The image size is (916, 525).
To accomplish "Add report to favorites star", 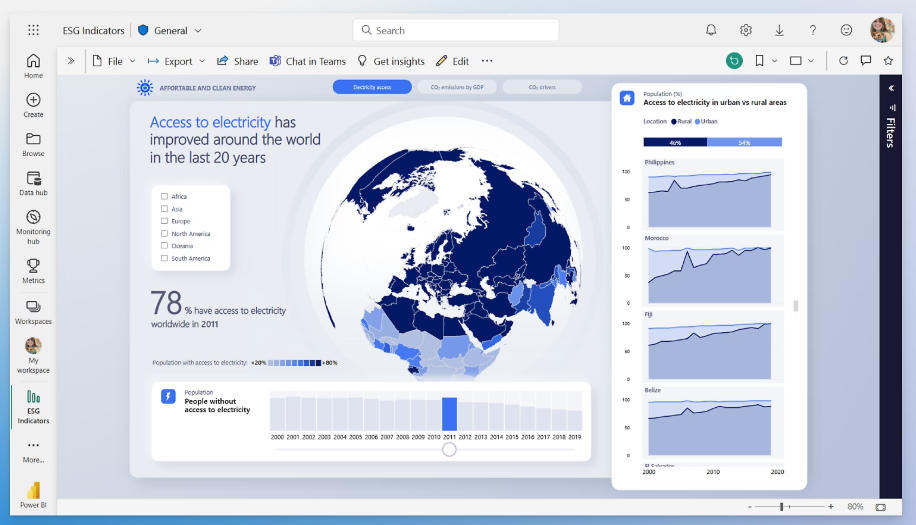I will click(887, 61).
